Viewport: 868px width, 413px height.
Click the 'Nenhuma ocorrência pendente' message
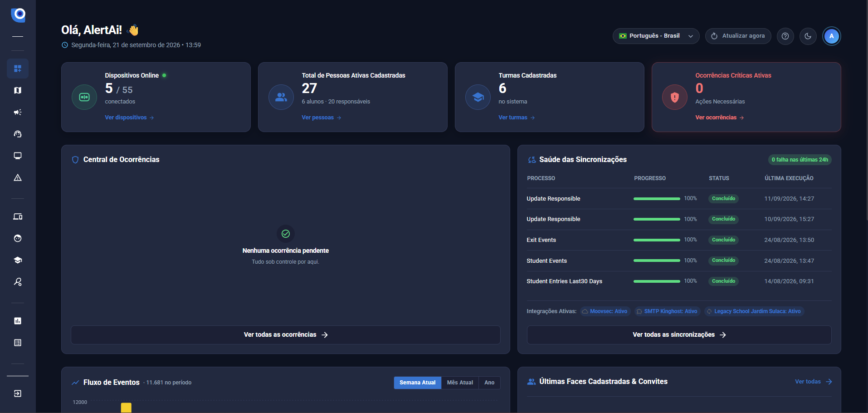286,251
